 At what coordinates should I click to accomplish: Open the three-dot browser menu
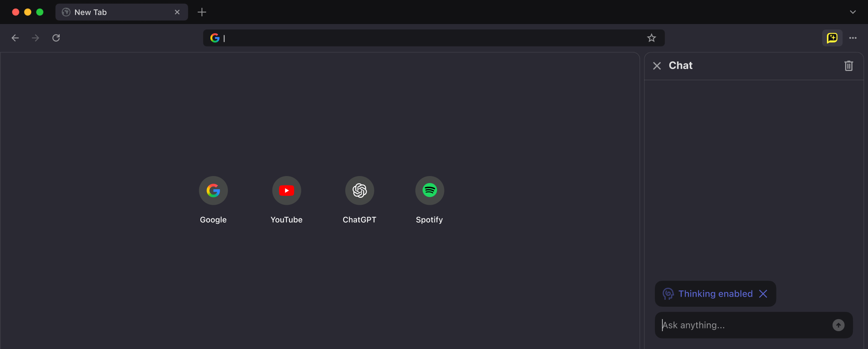pos(853,38)
